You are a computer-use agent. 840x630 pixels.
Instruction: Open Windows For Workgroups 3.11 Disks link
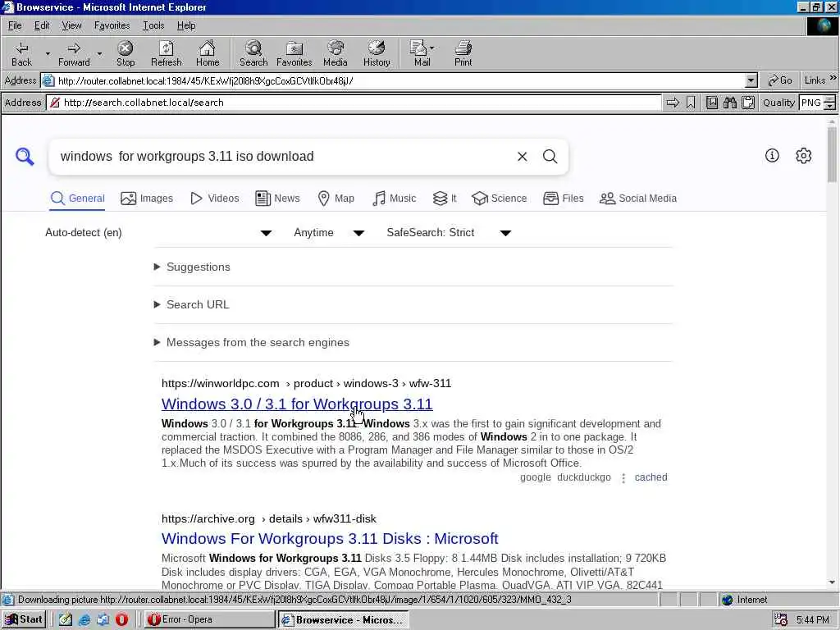click(330, 538)
